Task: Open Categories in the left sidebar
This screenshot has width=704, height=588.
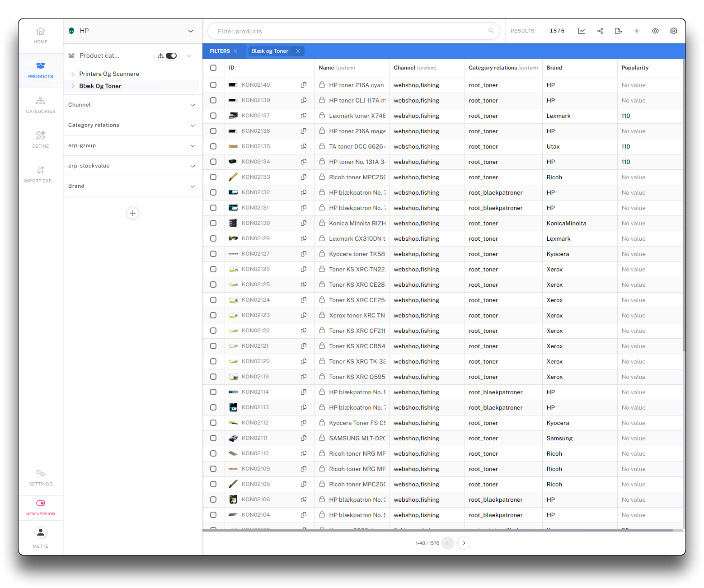Action: coord(41,105)
